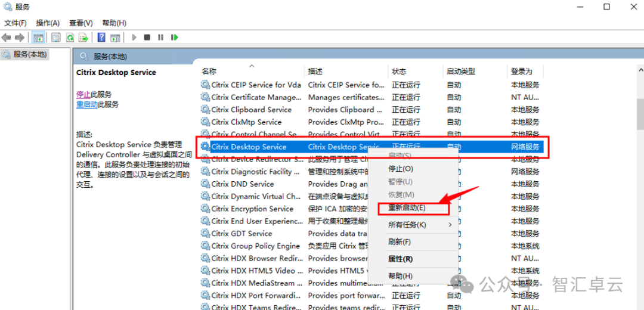Click the Stop Service square icon in the toolbar
This screenshot has width=644, height=310.
(147, 38)
